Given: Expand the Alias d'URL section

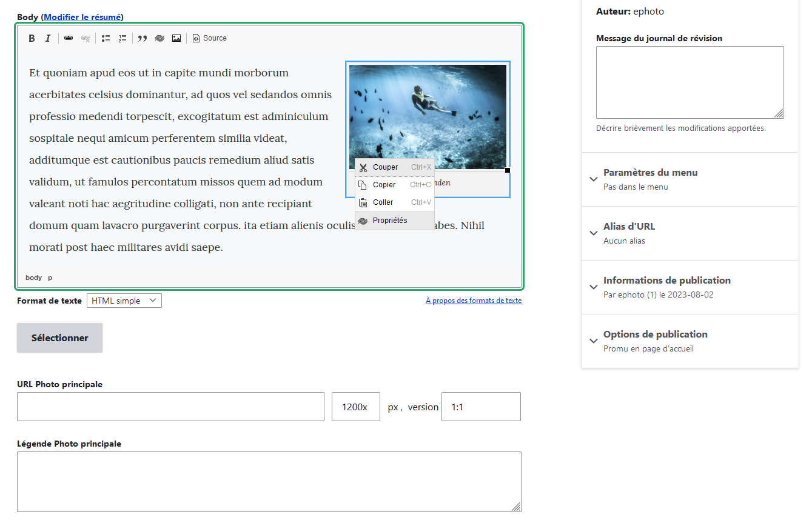Looking at the screenshot, I should (690, 233).
